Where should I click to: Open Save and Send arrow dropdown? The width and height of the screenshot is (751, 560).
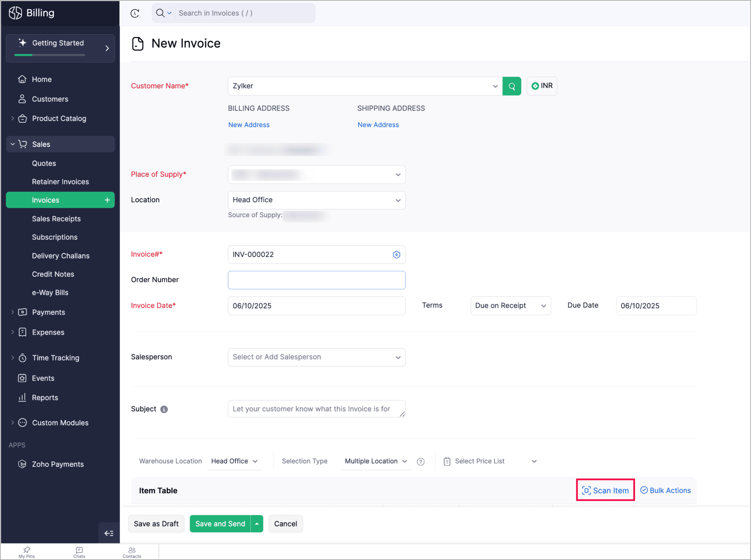point(257,524)
